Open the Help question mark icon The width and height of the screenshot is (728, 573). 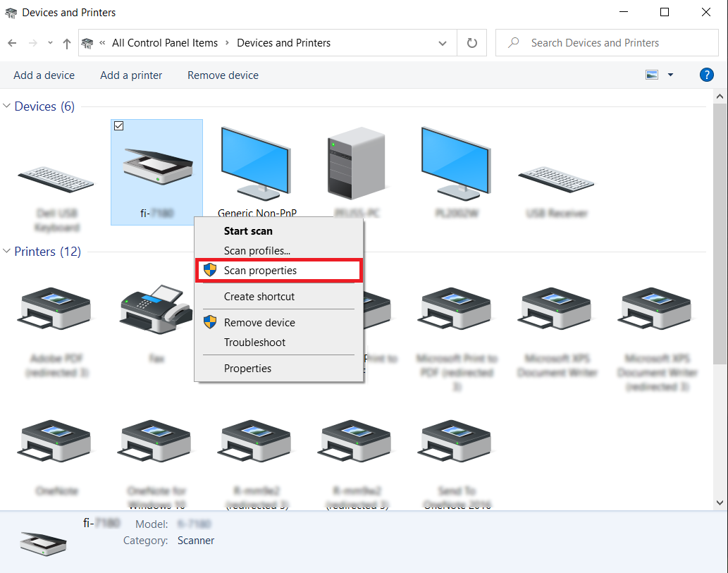pos(706,75)
